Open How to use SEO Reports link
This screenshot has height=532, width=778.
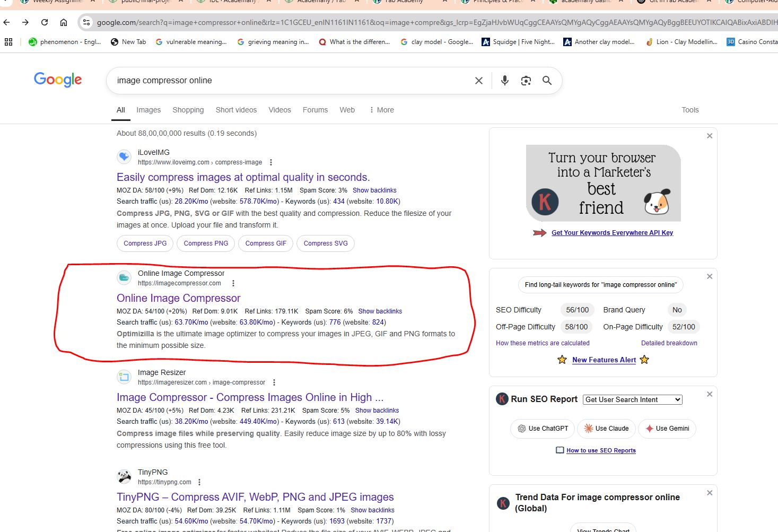[601, 450]
